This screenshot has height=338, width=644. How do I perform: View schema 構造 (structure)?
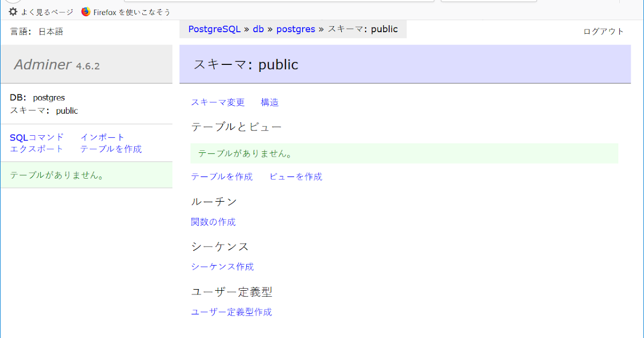269,102
